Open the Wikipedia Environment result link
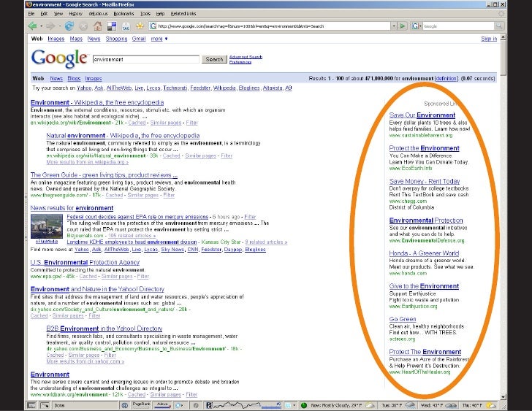The width and height of the screenshot is (532, 411). click(x=97, y=102)
